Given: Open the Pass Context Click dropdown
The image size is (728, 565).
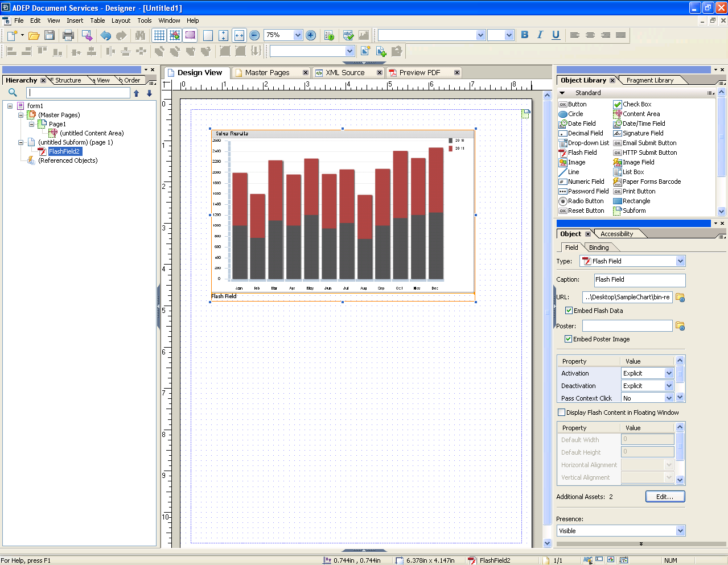Looking at the screenshot, I should (669, 398).
